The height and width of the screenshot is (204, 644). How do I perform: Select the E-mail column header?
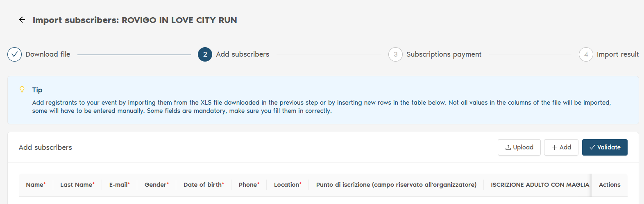click(x=119, y=185)
